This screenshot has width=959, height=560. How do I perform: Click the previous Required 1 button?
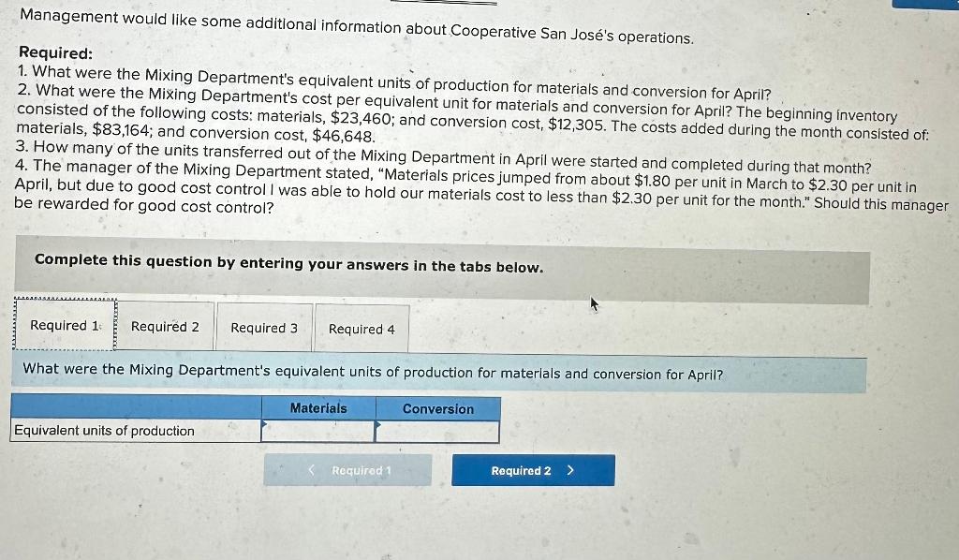tap(347, 470)
